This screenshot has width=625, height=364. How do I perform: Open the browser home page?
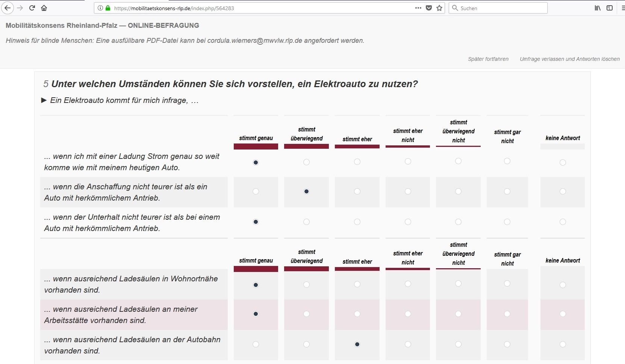click(x=44, y=8)
